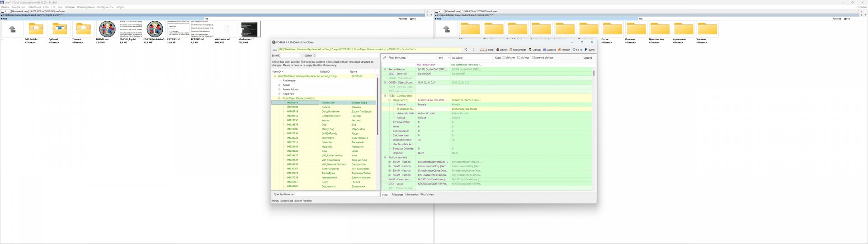Screen dimensions: 868x244
Task: Open the hamburger menu in FO4Edit
Action: [x=274, y=50]
